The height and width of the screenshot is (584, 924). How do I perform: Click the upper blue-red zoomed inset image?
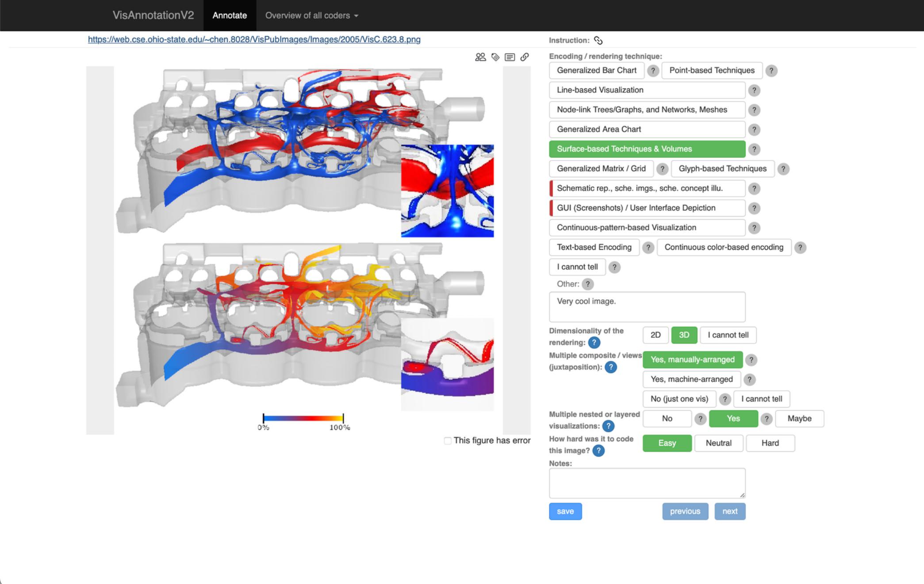point(447,191)
